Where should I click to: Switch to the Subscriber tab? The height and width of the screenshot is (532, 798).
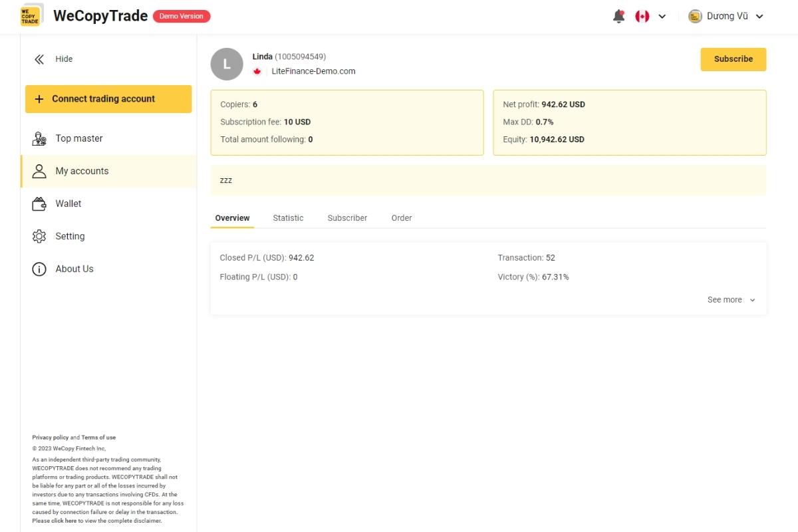coord(347,218)
